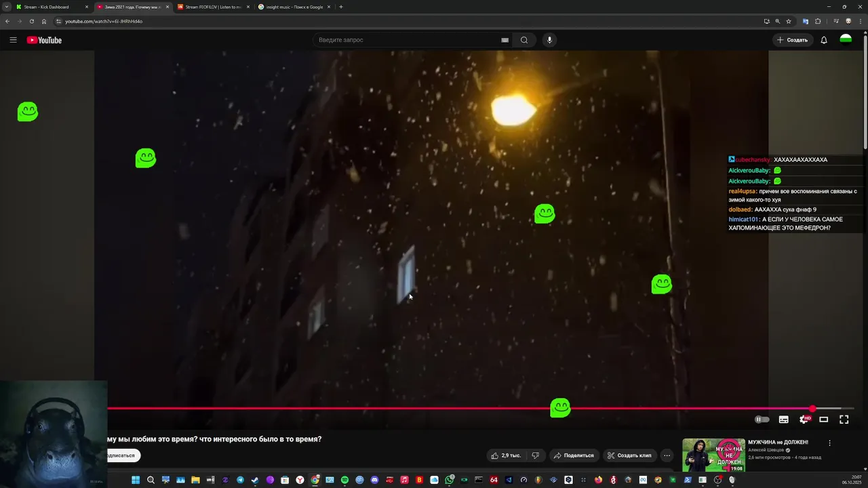Switch to the Stream FEOFILOV tab
868x488 pixels.
pos(213,7)
